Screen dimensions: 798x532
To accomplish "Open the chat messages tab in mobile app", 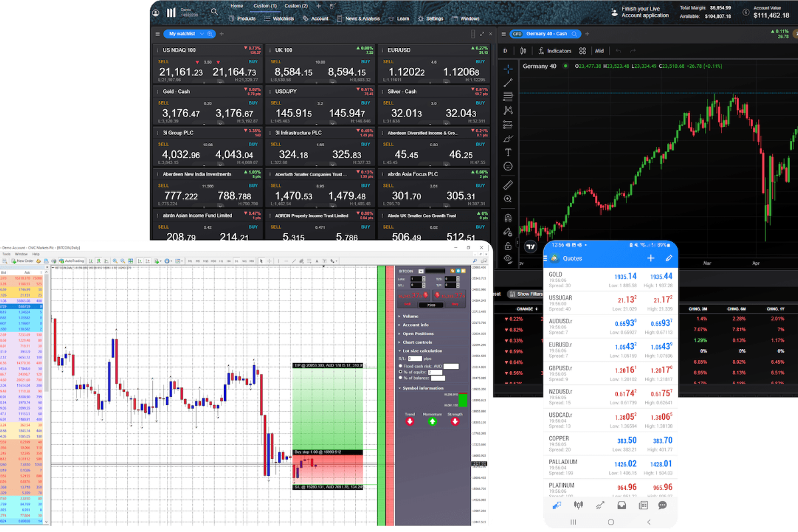I will point(663,505).
